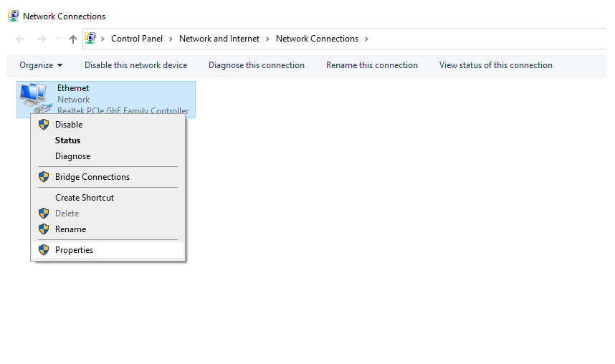
Task: Click the shield icon beside Disable
Action: click(x=44, y=125)
